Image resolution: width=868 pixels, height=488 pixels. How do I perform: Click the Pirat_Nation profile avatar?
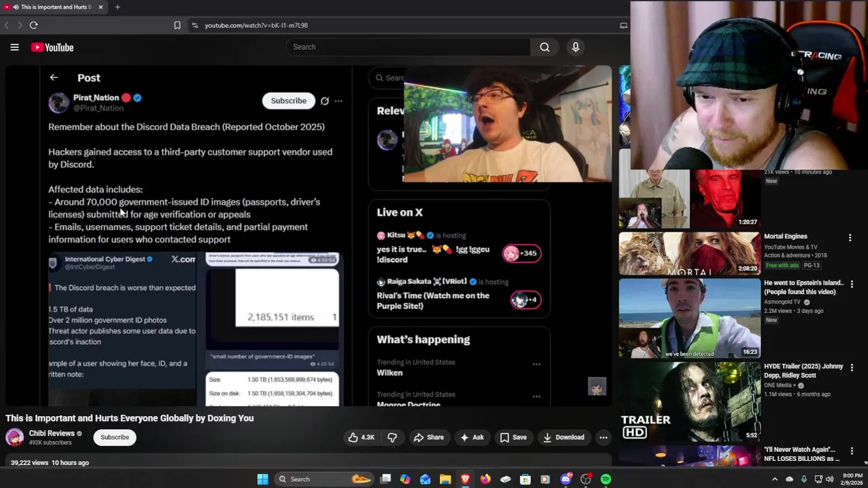coord(59,102)
